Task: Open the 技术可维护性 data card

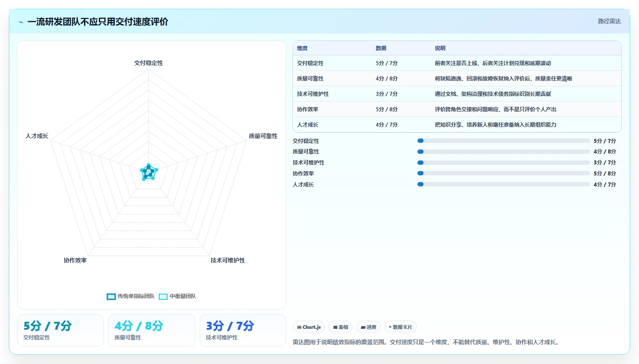Action: tap(243, 330)
